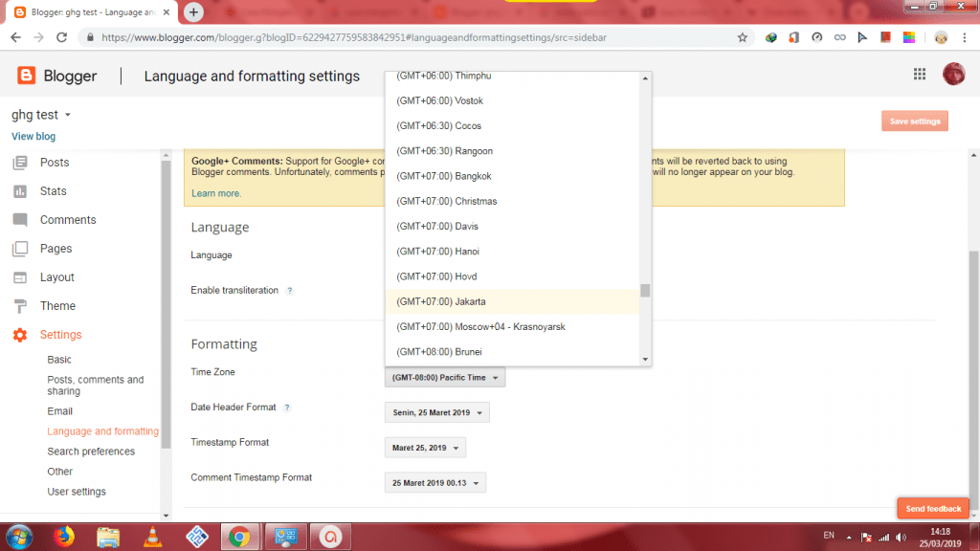
Task: Open Posts, comments and sharing settings
Action: (x=96, y=386)
